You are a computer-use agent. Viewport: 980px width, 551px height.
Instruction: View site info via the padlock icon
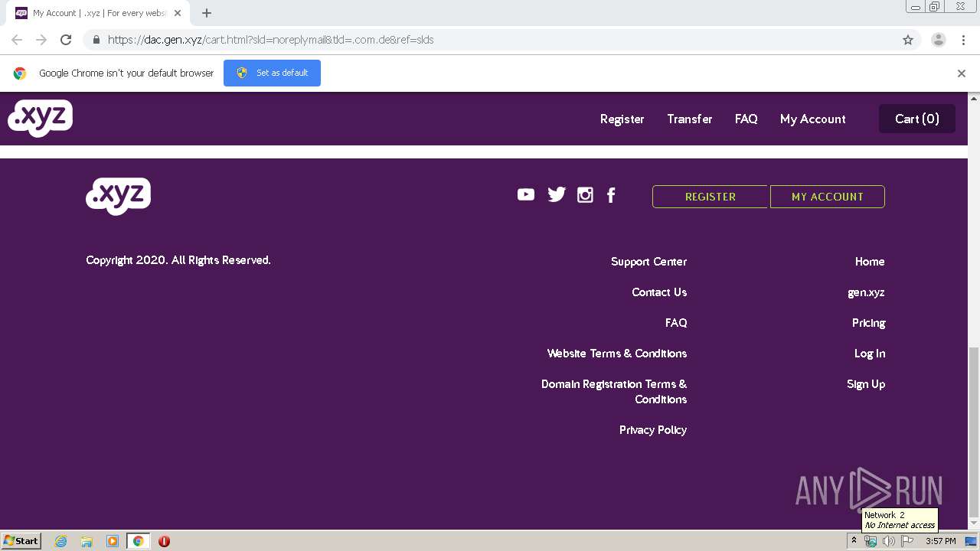pos(96,40)
